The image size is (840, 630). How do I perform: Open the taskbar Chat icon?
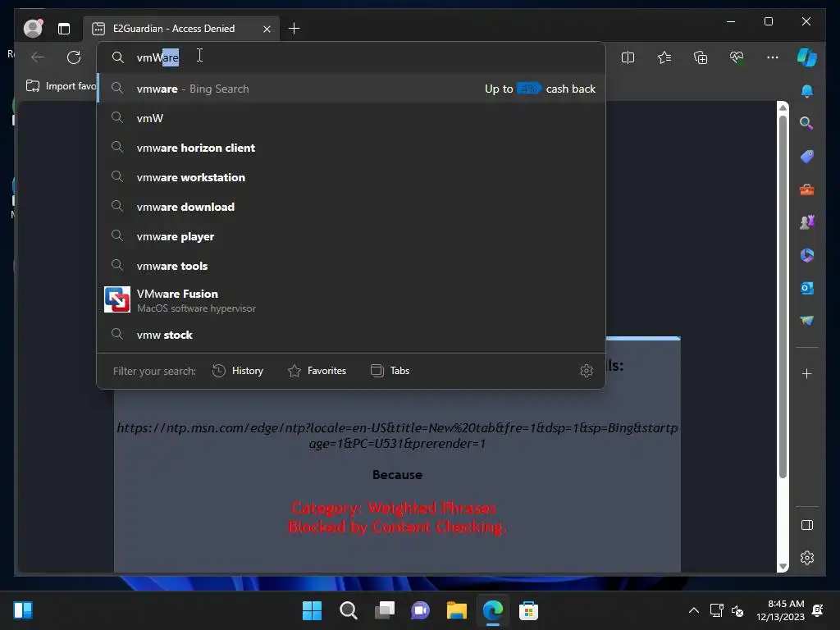[421, 610]
